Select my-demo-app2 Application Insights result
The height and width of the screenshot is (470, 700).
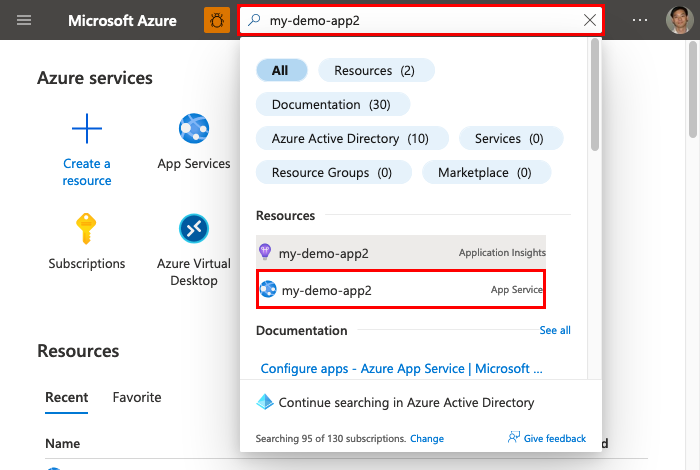coord(402,253)
